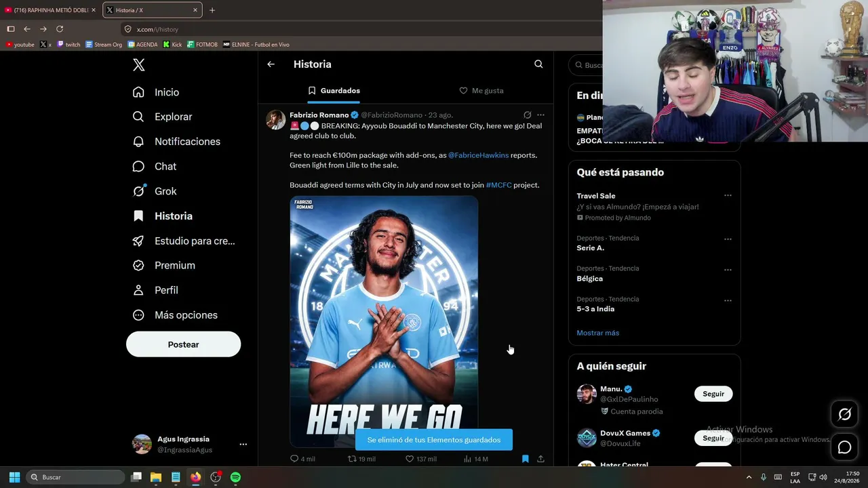Follow DovuX Games with Seguir button
Viewport: 868px width, 488px height.
pos(713,438)
